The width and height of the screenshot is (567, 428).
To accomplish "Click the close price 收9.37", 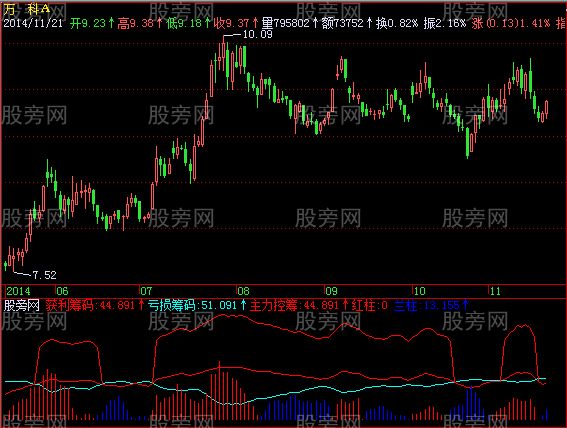I will (231, 23).
